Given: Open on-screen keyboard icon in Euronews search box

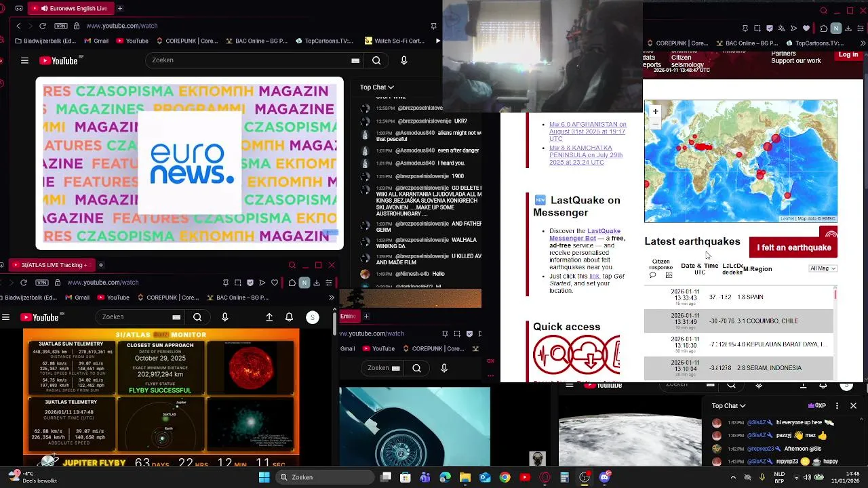Looking at the screenshot, I should pyautogui.click(x=355, y=60).
